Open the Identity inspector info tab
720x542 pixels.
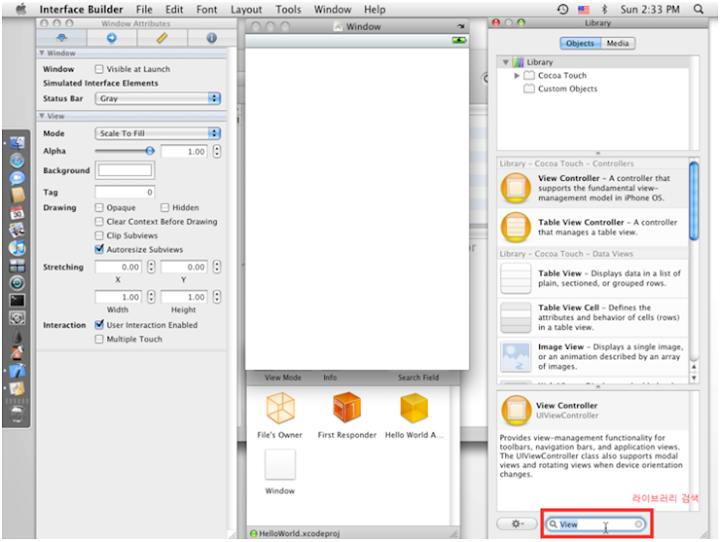point(211,38)
